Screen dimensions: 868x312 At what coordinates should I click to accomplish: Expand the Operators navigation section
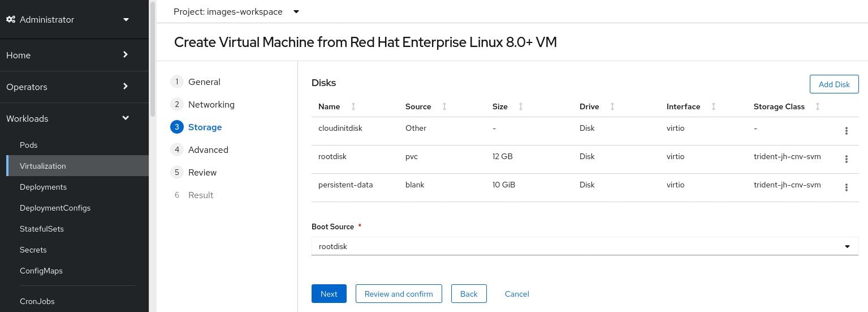point(68,87)
